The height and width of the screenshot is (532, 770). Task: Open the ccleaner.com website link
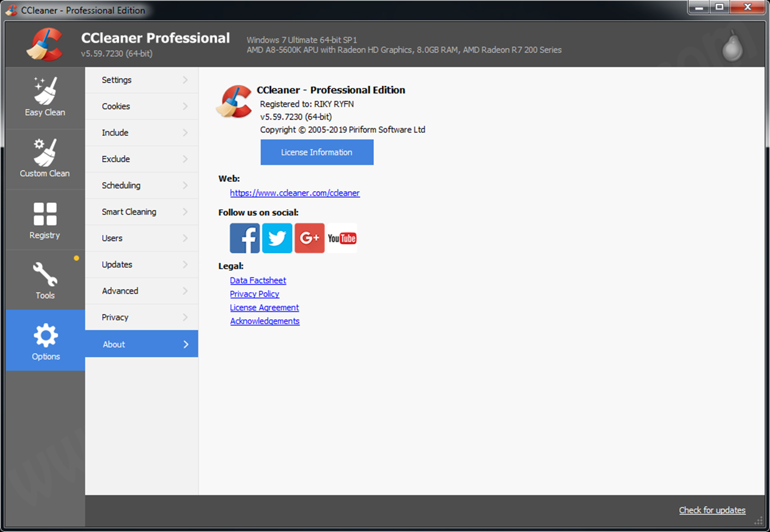pos(295,193)
